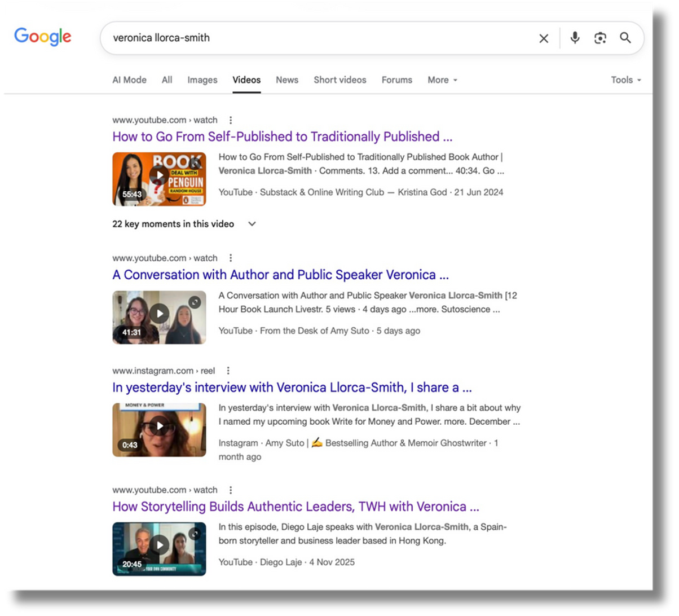Open three-dot menu for Self-Published result

(231, 120)
